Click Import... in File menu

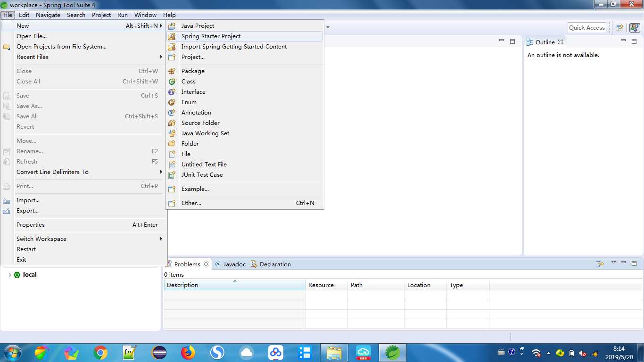point(83,200)
